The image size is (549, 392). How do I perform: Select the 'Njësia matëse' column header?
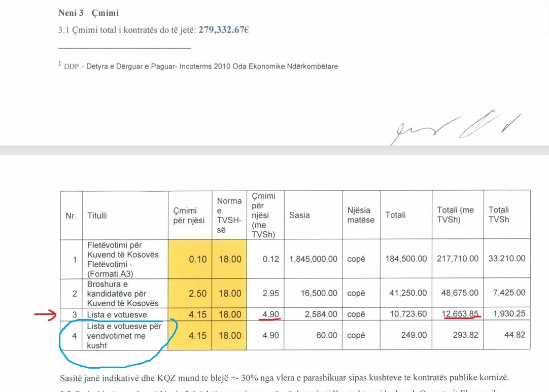361,215
